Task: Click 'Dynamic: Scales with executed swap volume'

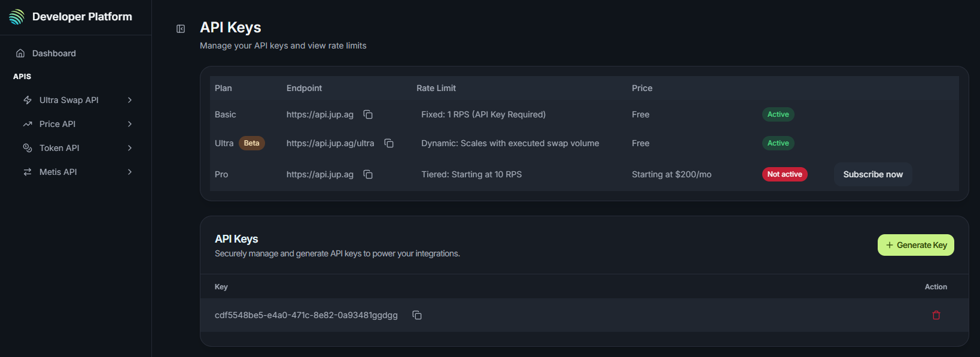Action: 510,143
